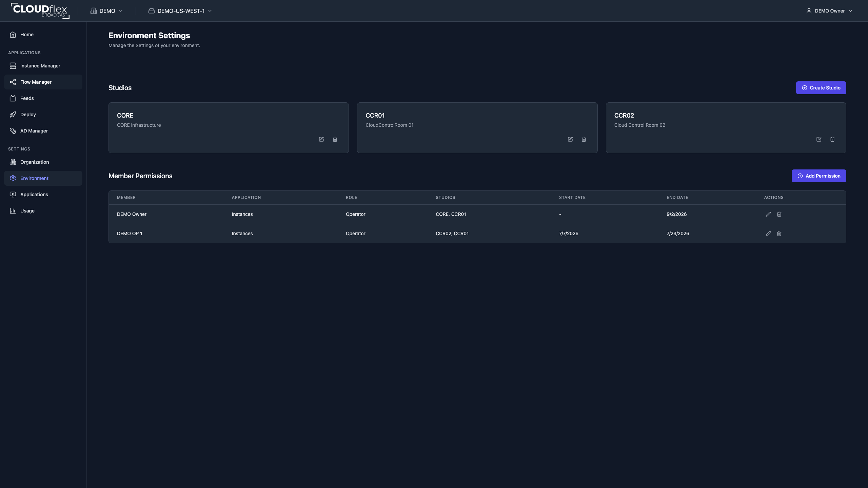The width and height of the screenshot is (868, 488).
Task: Click the Applications monitor-play icon
Action: pos(13,195)
